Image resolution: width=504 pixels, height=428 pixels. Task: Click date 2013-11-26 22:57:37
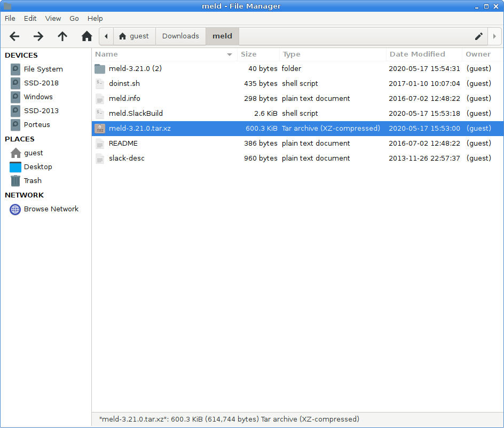tap(424, 158)
